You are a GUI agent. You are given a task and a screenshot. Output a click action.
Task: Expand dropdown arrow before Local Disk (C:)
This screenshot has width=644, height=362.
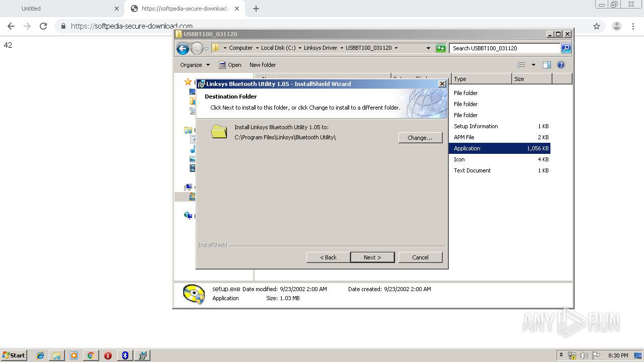257,48
